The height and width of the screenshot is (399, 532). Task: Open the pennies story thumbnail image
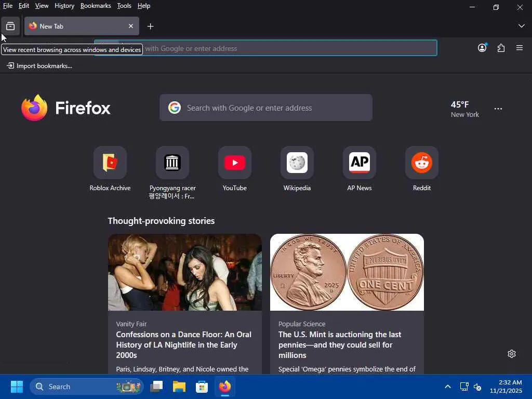[347, 272]
